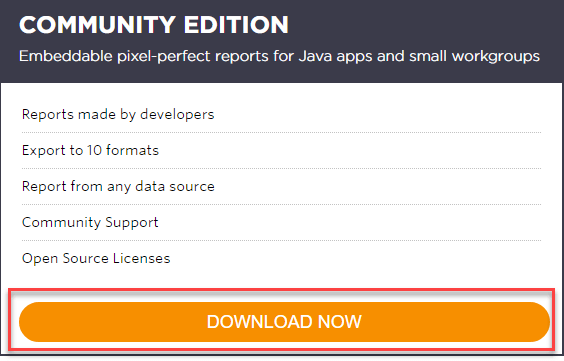Click the words 'data source' in the list

(x=175, y=187)
